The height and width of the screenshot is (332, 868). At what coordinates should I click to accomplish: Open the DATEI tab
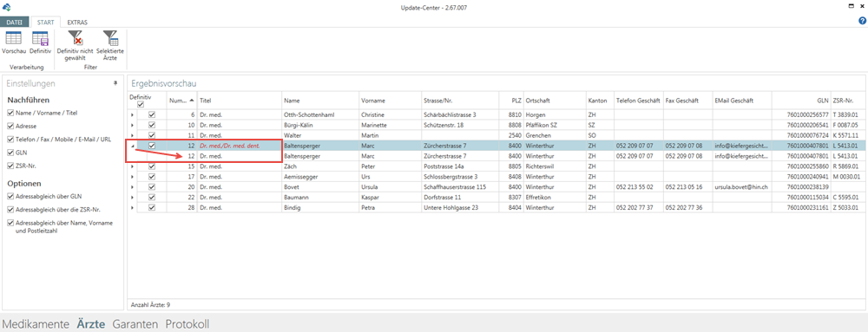[x=15, y=22]
